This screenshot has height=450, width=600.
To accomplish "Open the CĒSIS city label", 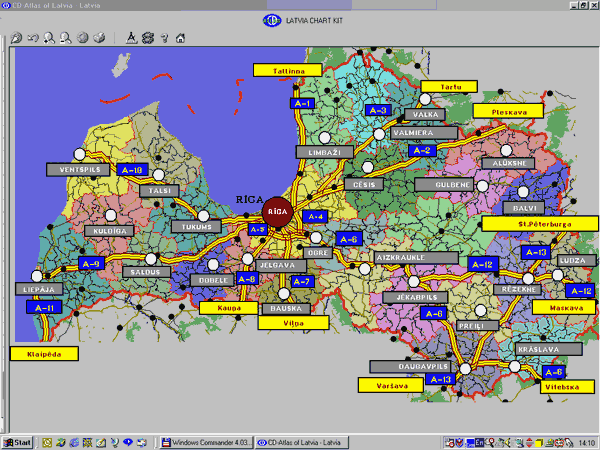I will 364,184.
